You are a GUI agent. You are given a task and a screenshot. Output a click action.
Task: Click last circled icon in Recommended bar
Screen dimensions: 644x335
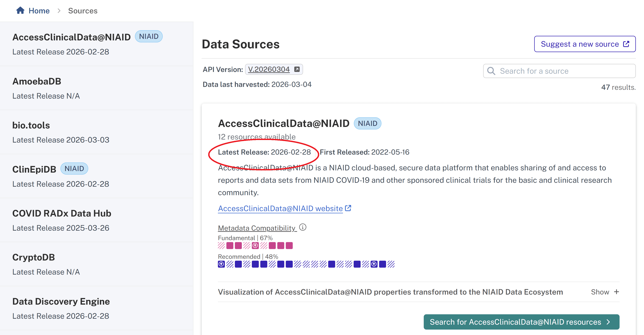click(x=374, y=264)
